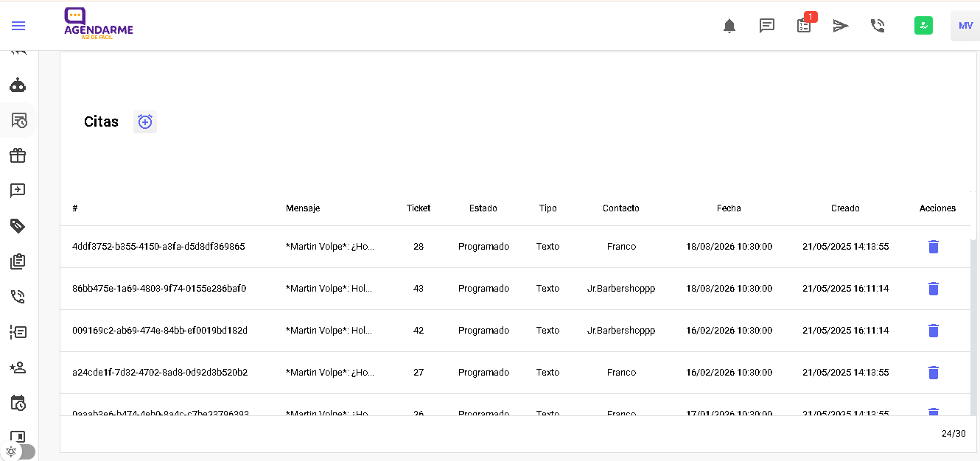
Task: Click contact Jr.Barbershoppp in ticket 43 row
Action: [621, 289]
